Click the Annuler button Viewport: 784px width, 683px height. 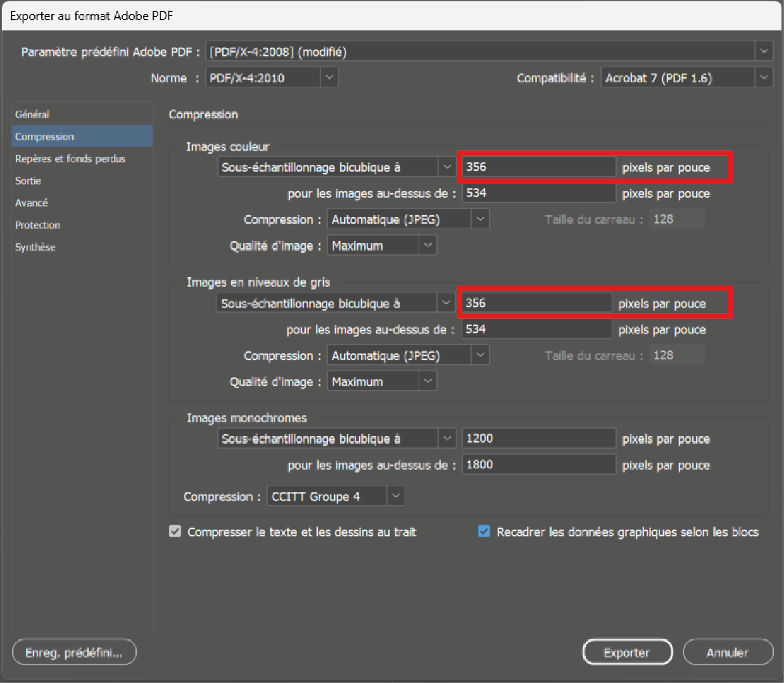(728, 653)
